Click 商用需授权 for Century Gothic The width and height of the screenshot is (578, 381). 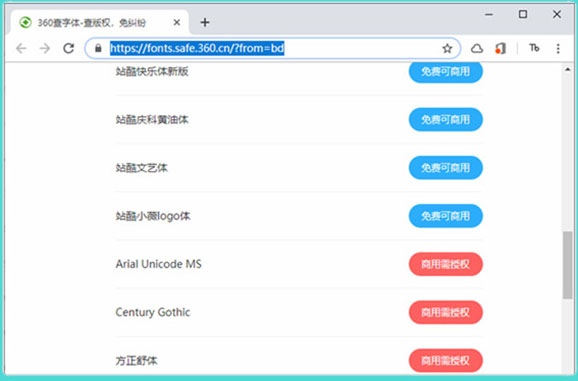[x=446, y=312]
